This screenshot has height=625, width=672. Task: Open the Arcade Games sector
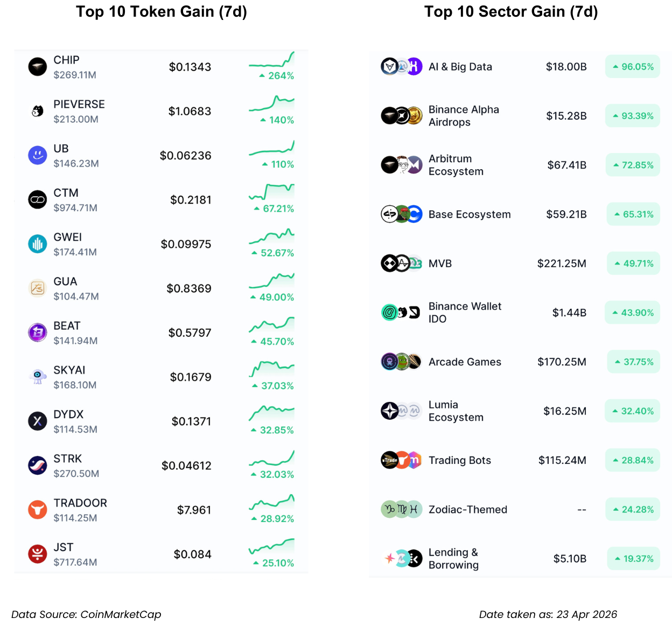point(465,362)
